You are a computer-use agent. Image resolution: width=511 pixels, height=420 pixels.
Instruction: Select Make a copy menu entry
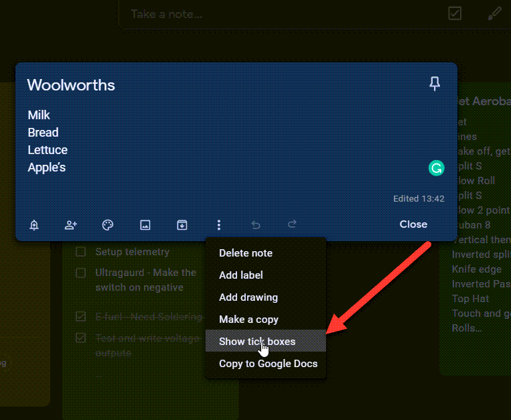[266, 320]
